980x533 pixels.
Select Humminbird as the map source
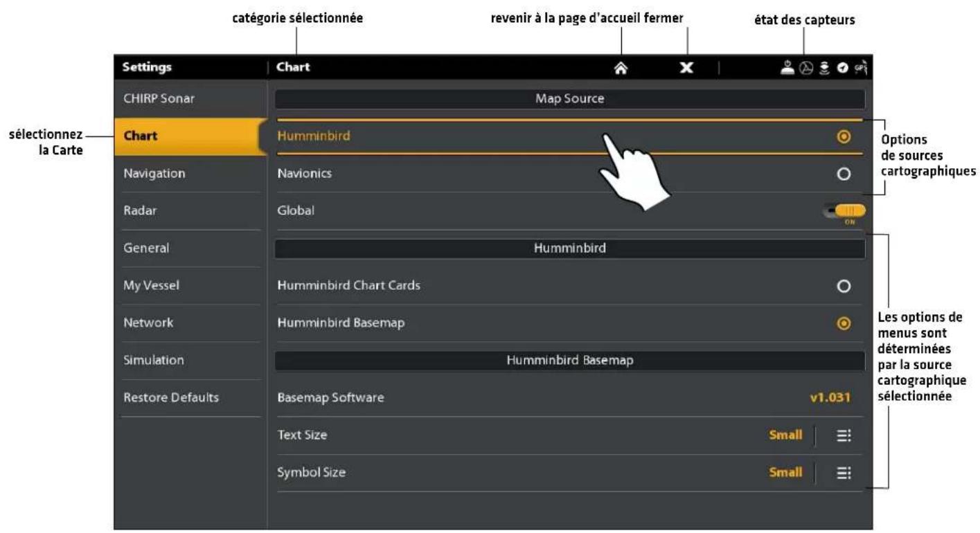[570, 136]
